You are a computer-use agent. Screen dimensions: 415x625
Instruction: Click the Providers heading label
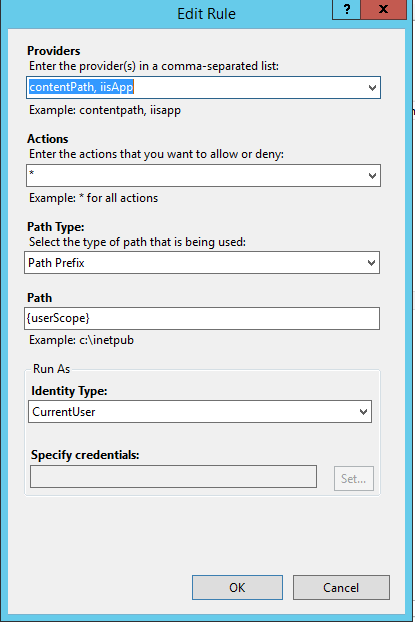pyautogui.click(x=54, y=51)
